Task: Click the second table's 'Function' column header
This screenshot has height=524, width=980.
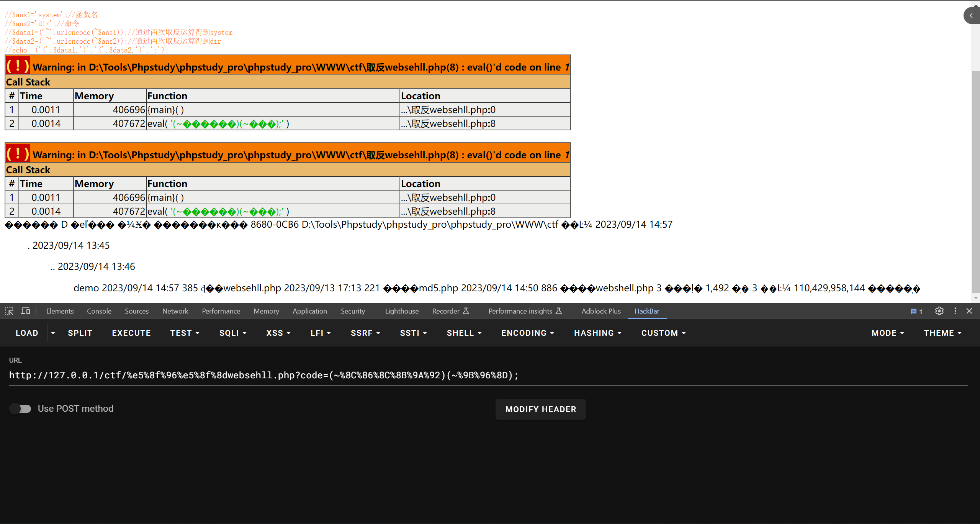Action: tap(273, 184)
